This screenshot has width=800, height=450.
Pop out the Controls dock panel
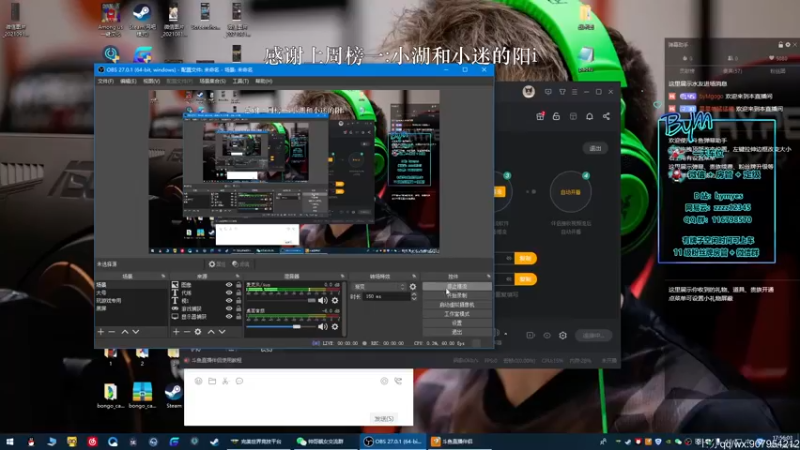pyautogui.click(x=488, y=276)
